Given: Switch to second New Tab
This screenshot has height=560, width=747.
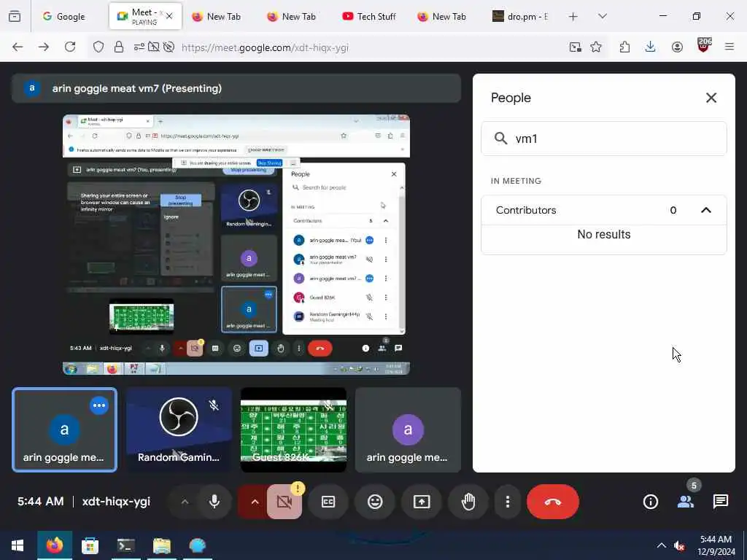Looking at the screenshot, I should click(292, 16).
